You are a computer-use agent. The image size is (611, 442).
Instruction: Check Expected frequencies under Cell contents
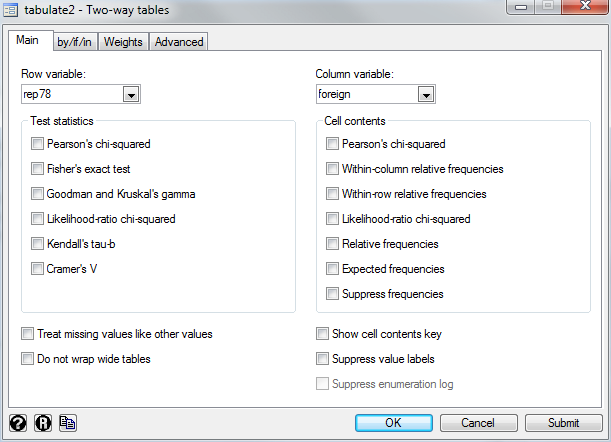332,269
